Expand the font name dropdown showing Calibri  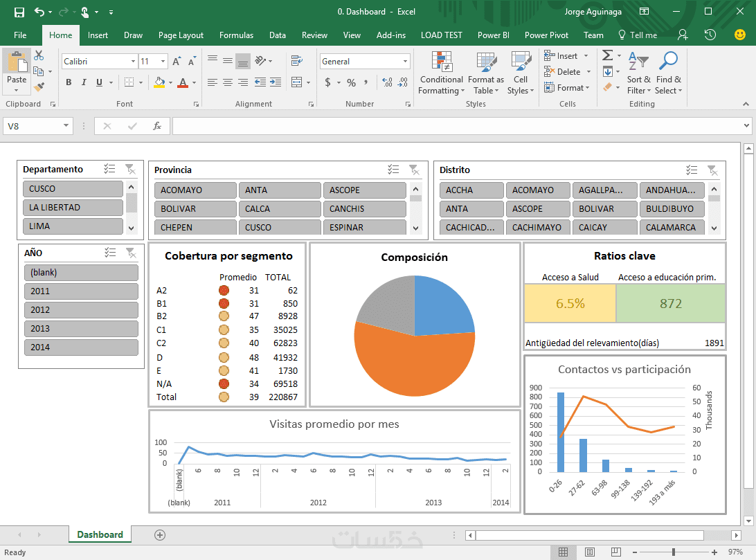point(132,62)
